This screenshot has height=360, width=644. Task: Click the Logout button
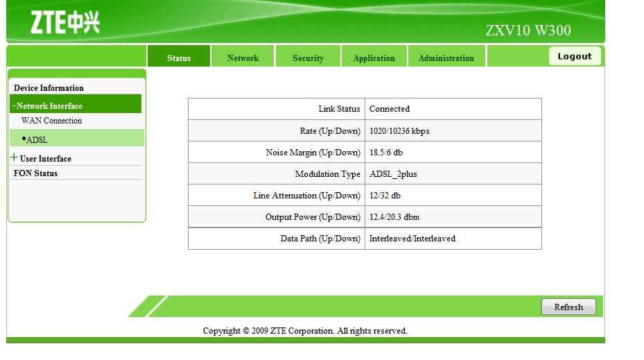[x=575, y=56]
